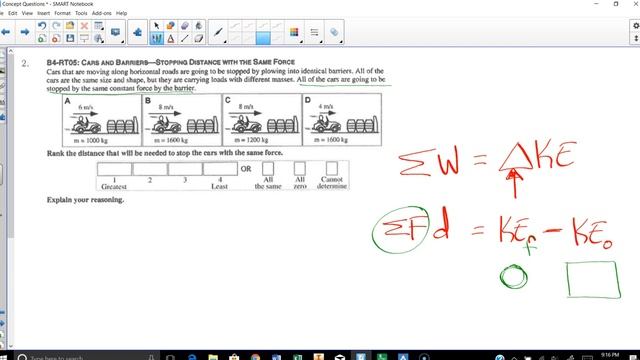The height and width of the screenshot is (360, 640).
Task: Open the Edit menu
Action: [x=13, y=13]
